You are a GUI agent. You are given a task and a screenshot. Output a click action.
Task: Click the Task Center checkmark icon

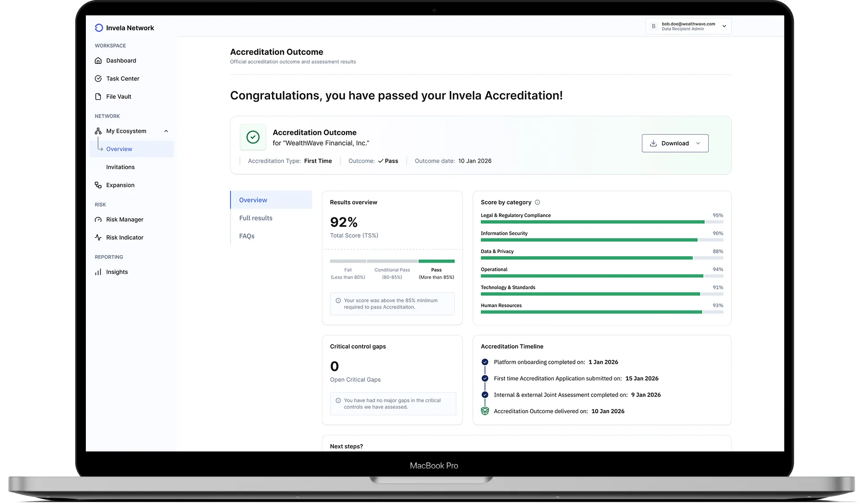coord(98,79)
